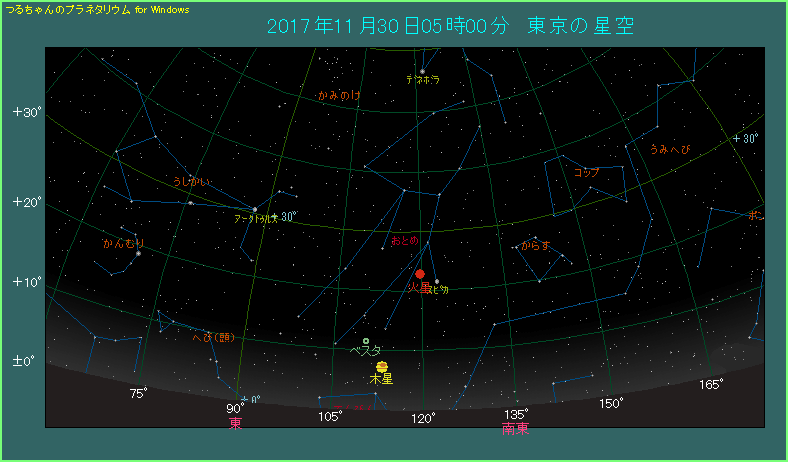Select the コップ (Crater) constellation label
This screenshot has width=788, height=462.
(586, 172)
